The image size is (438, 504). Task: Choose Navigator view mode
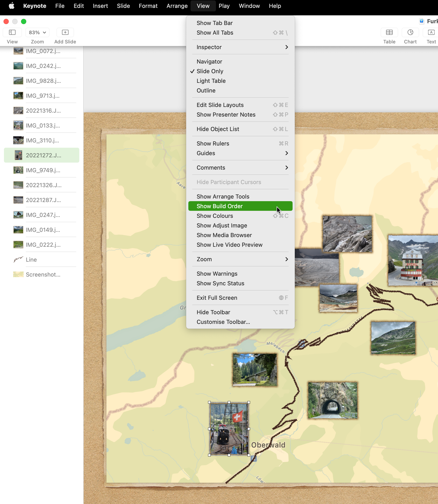click(x=240, y=61)
